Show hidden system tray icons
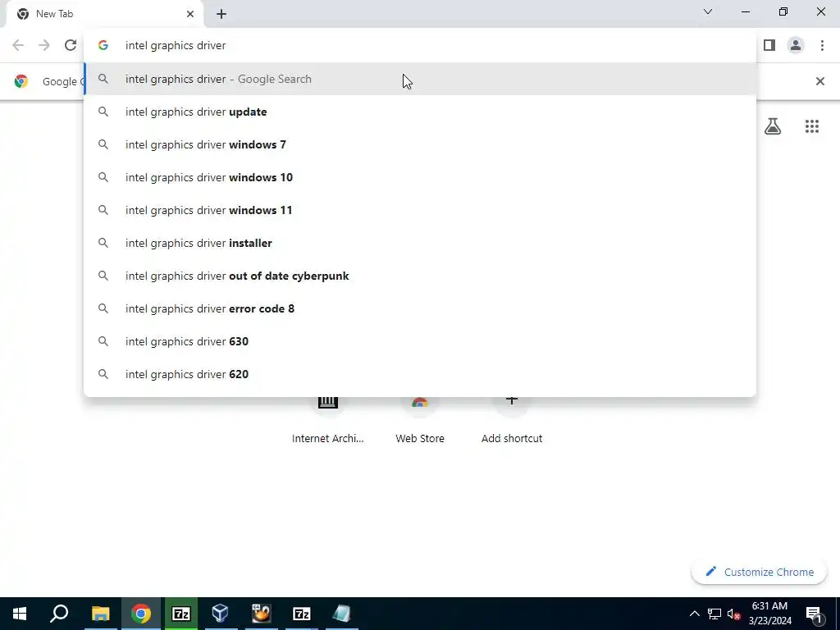 point(694,614)
